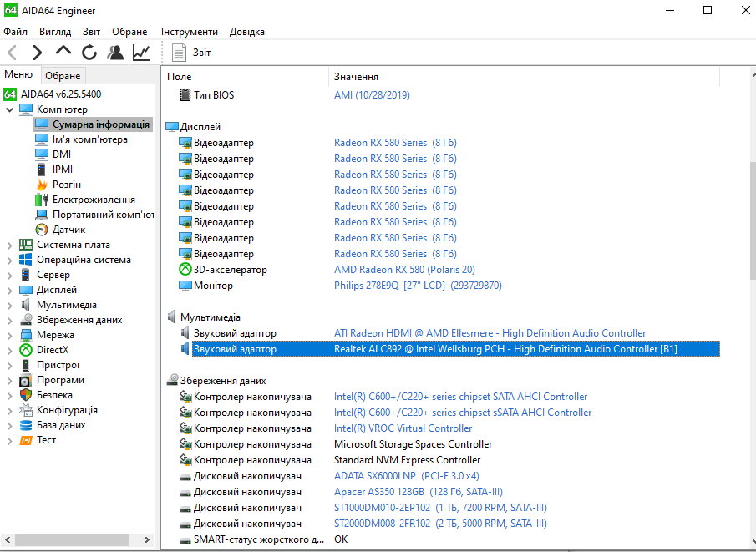Expand the Системна плата node
Screen dimensions: 756x552
(x=10, y=246)
